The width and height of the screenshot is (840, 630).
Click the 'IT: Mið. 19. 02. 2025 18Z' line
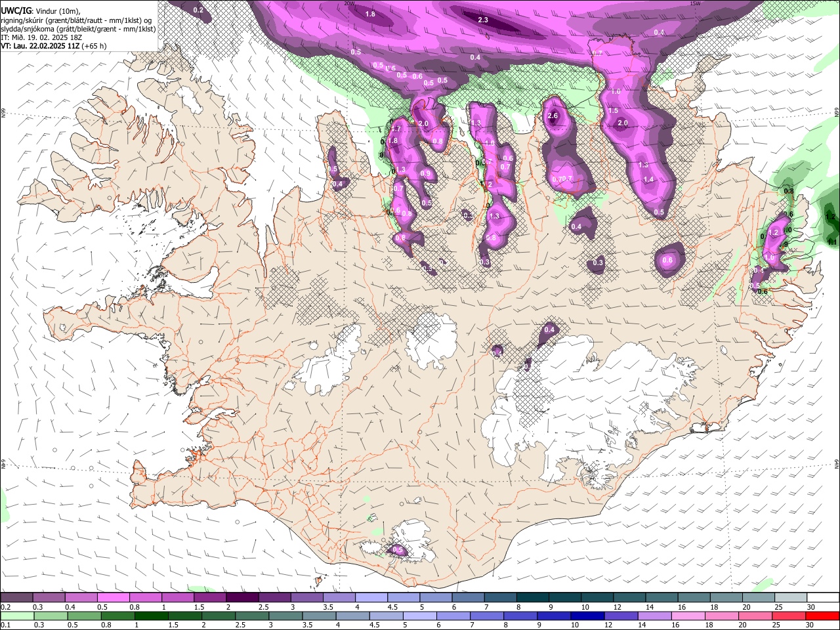41,37
